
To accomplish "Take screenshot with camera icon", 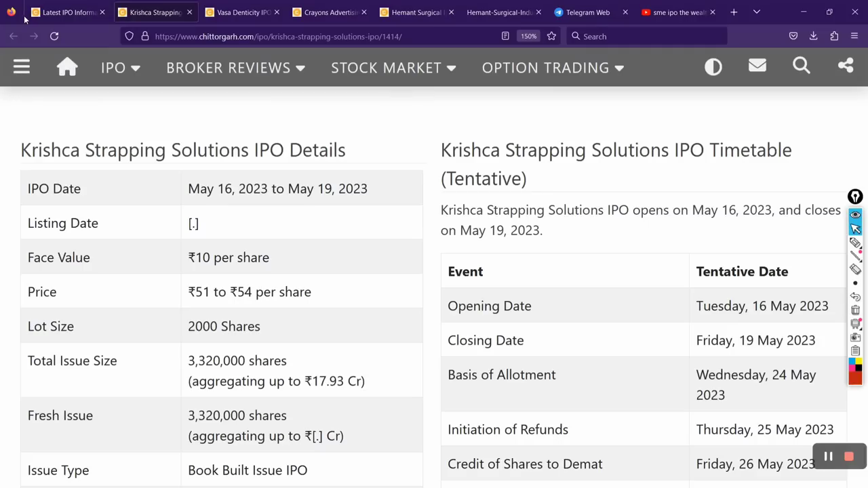I will click(x=855, y=337).
